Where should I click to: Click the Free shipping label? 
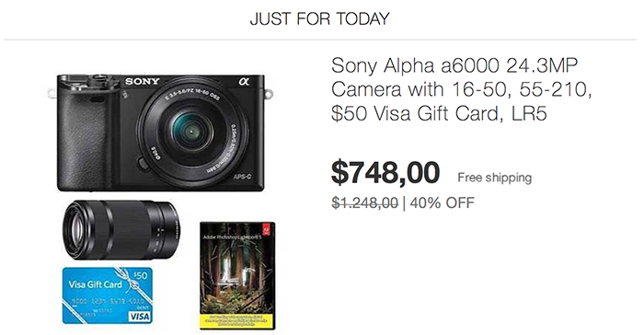[x=495, y=178]
